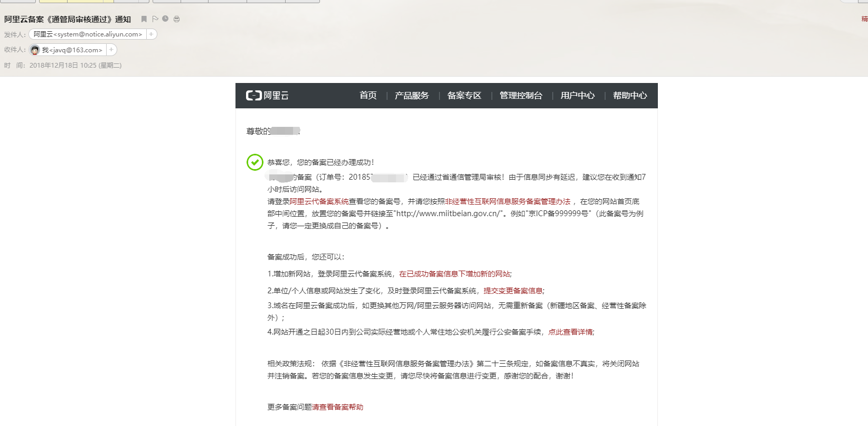The height and width of the screenshot is (426, 868).
Task: Add recipient javq@163.com with the plus button
Action: coord(111,50)
